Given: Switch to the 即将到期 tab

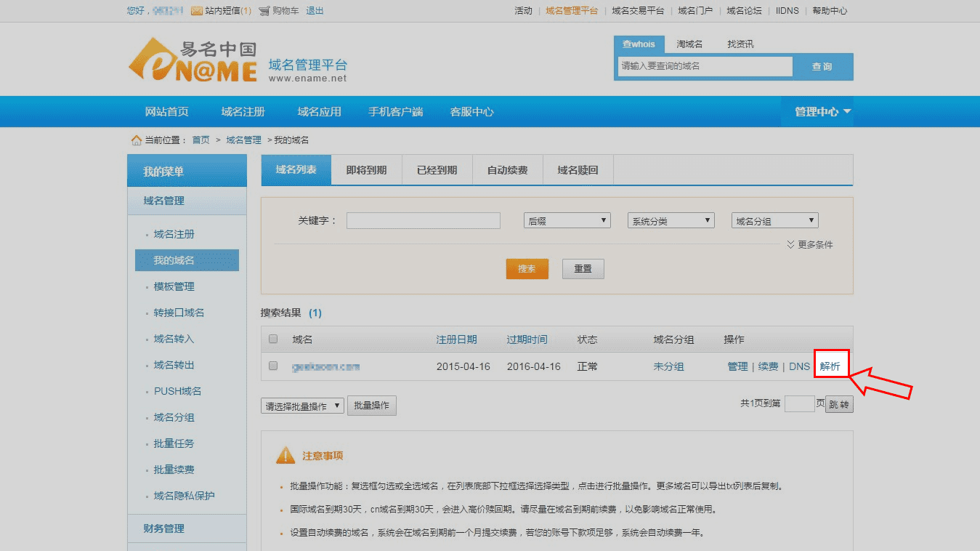Looking at the screenshot, I should point(366,170).
